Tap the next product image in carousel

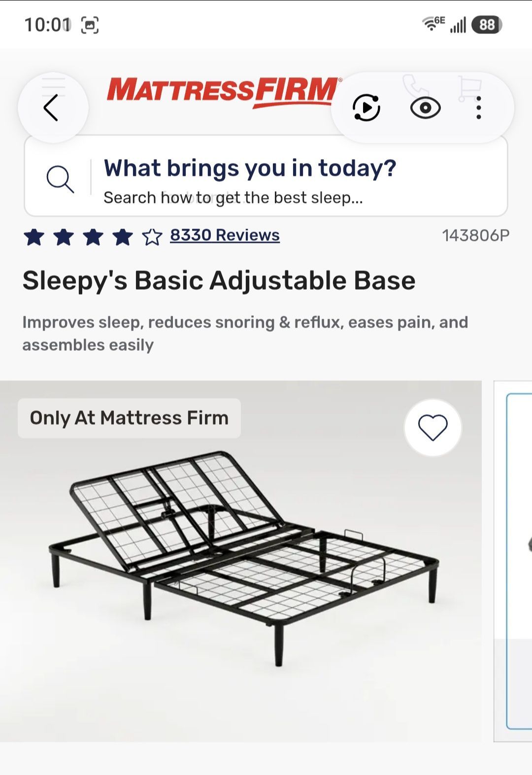[513, 561]
